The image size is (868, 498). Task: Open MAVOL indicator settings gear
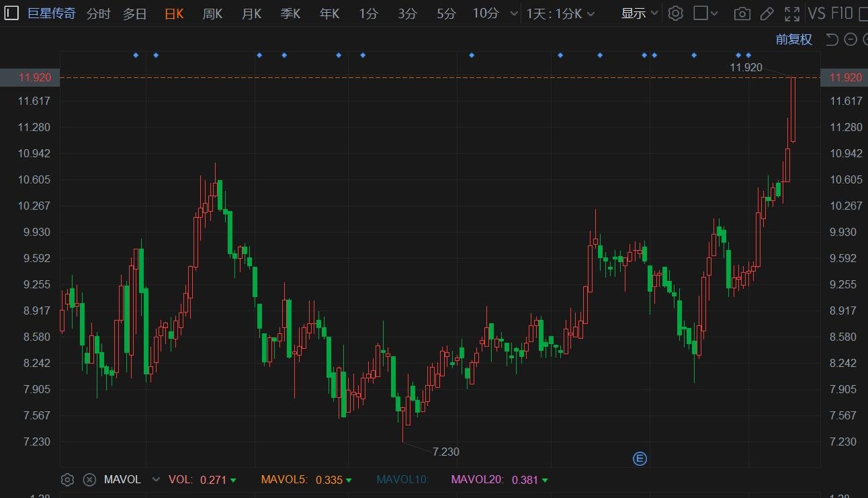point(67,480)
